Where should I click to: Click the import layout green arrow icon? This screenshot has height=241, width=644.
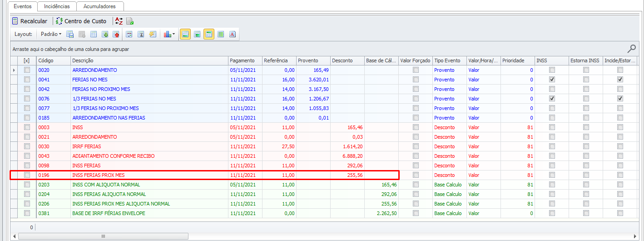tap(105, 34)
